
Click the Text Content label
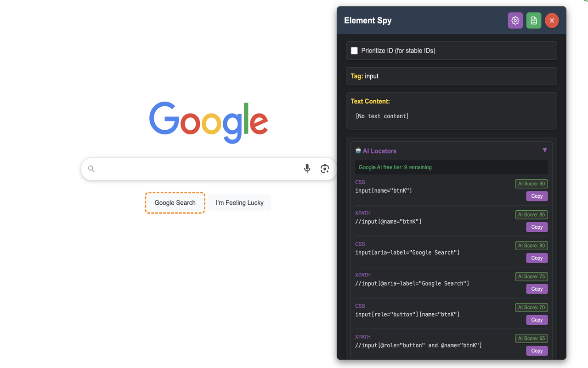[370, 101]
